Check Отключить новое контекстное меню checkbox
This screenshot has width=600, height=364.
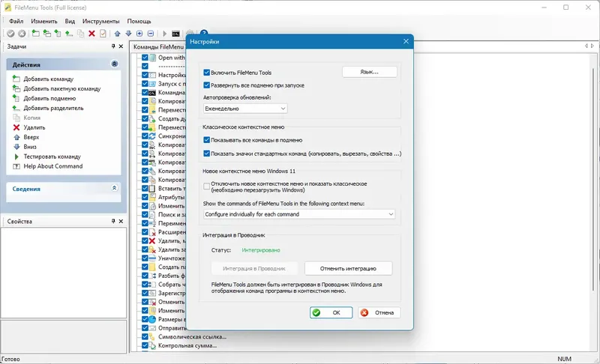click(x=207, y=186)
